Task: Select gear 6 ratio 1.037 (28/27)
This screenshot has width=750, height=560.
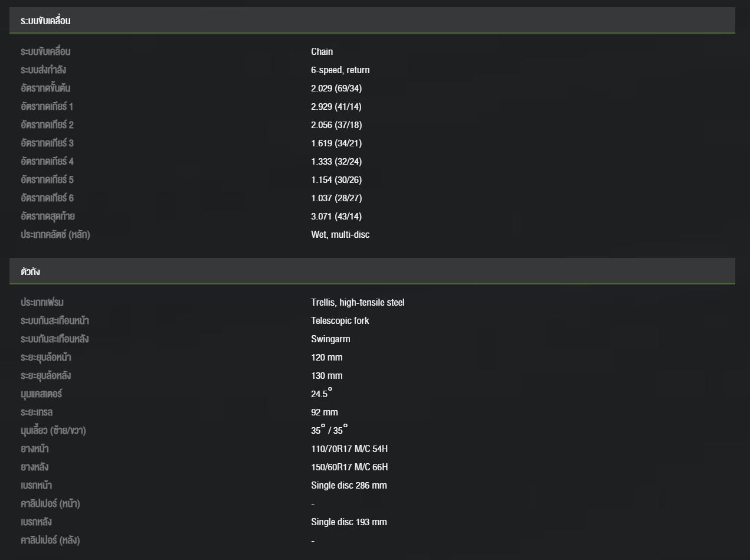Action: 336,198
